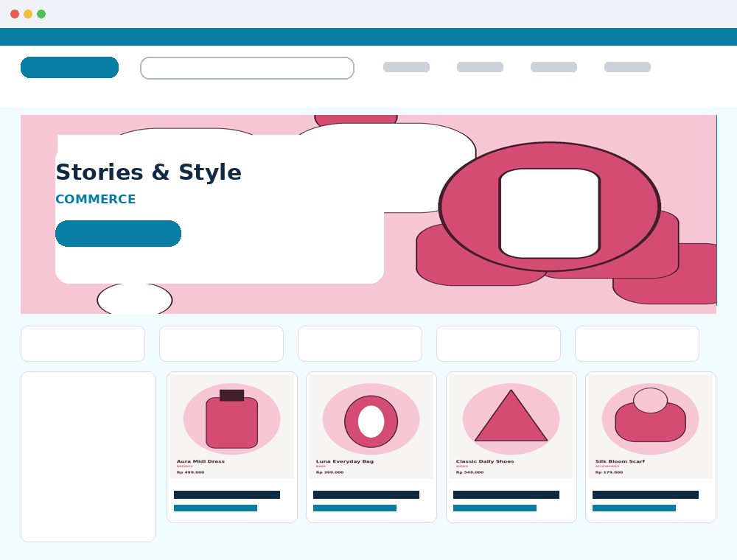Viewport: 737px width, 560px height.
Task: Click the "COMMERCE" label in hero
Action: [95, 199]
